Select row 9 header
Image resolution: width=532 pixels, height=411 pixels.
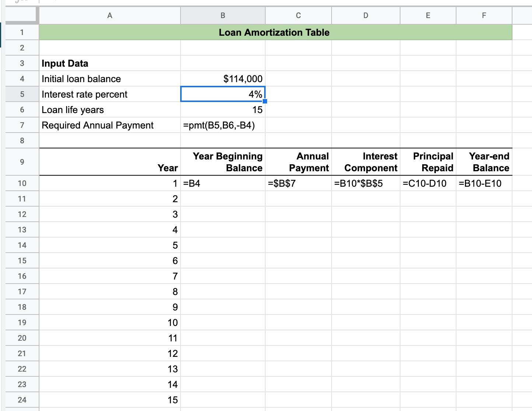tap(22, 162)
